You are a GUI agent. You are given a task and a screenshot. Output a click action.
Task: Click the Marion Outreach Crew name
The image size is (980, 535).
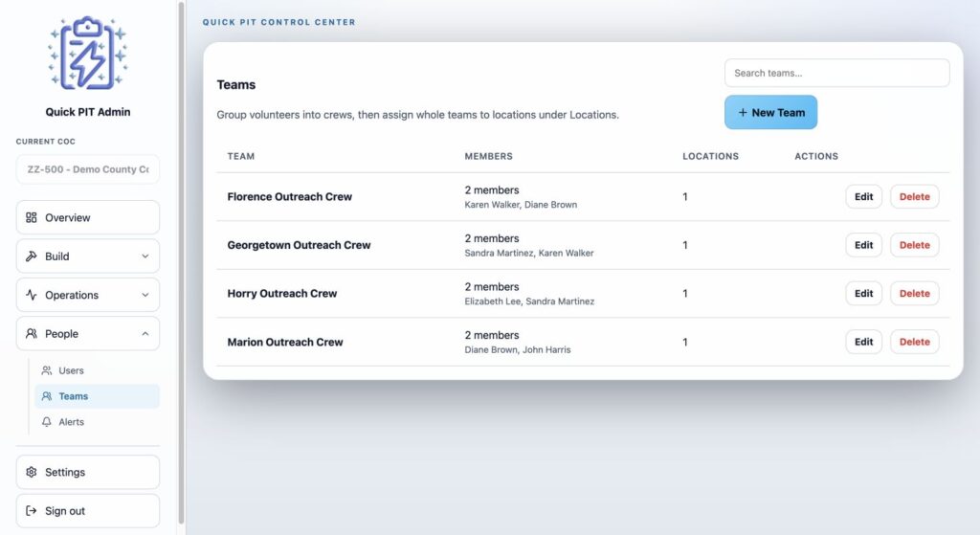[285, 342]
